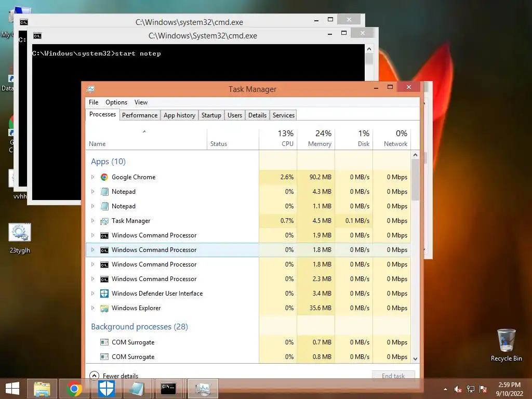Open File Explorer from the taskbar

click(42, 389)
